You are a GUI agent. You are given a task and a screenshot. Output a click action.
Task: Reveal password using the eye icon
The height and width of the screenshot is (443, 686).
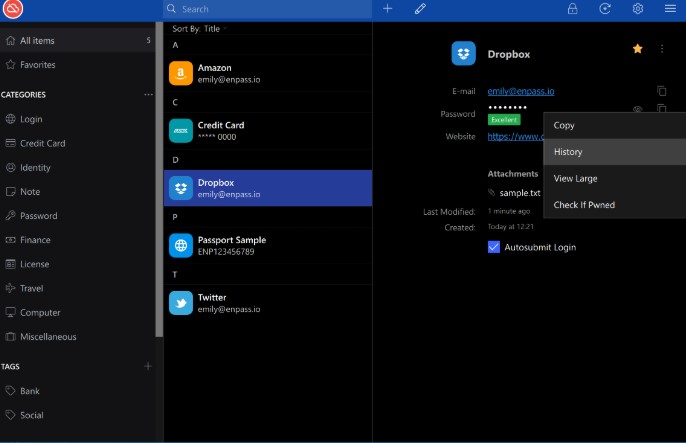[637, 110]
